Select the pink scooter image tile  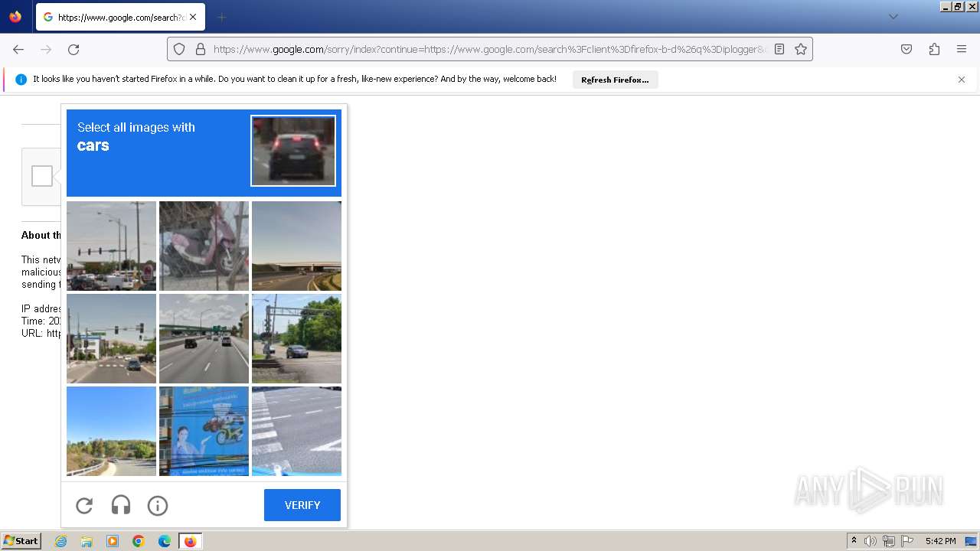pos(204,246)
